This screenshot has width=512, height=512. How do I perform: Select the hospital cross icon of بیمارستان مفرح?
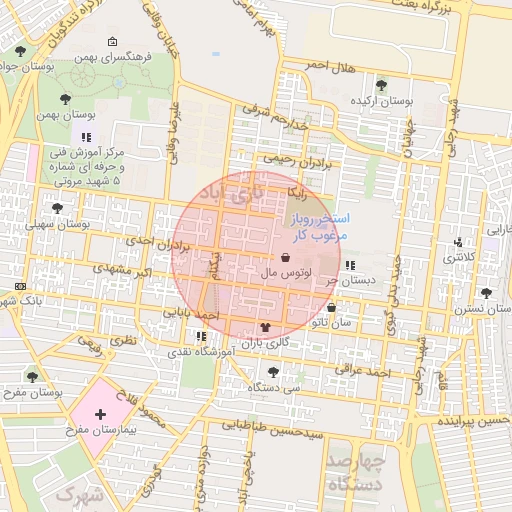pyautogui.click(x=100, y=414)
